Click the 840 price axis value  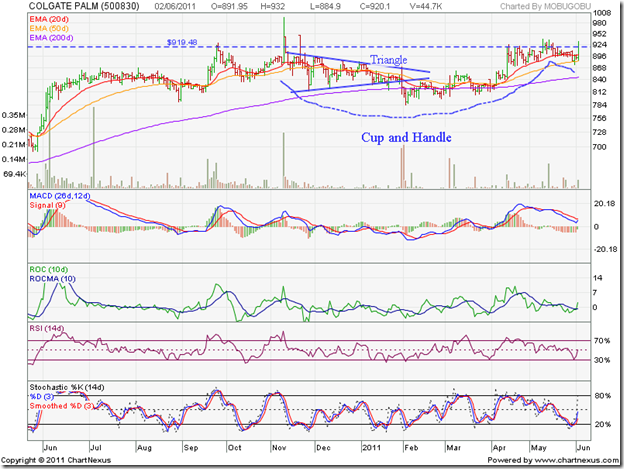[600, 80]
